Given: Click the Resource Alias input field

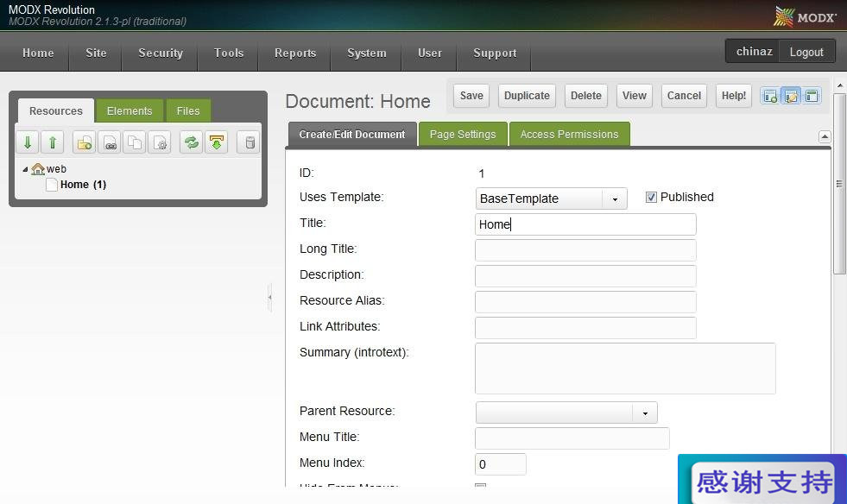Looking at the screenshot, I should pyautogui.click(x=585, y=302).
